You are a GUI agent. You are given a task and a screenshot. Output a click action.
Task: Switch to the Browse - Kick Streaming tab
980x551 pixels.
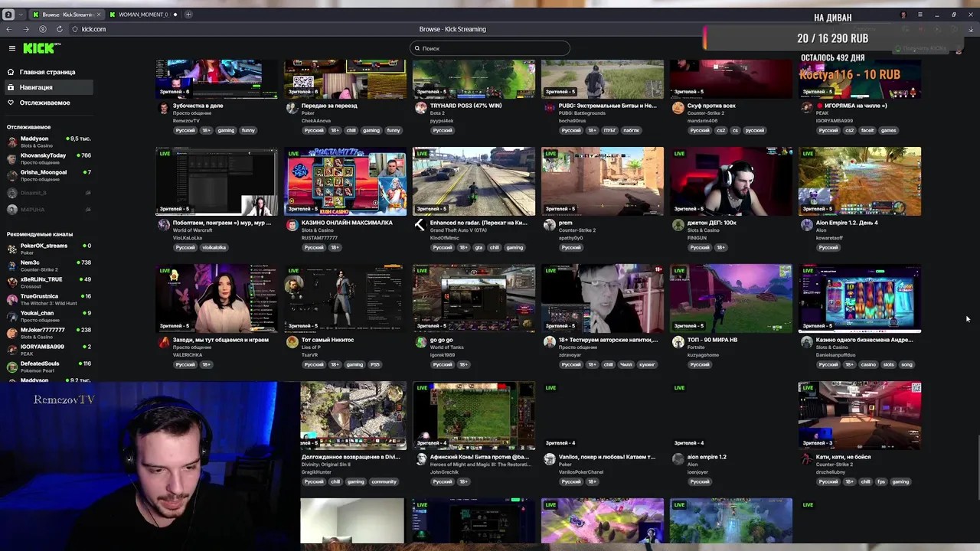coord(67,15)
